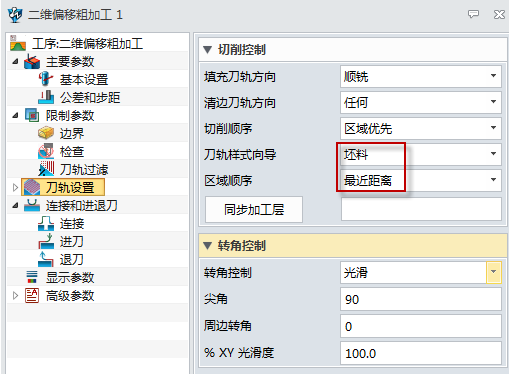This screenshot has width=509, height=374.
Task: Click the 同步加工层 button
Action: pos(254,209)
